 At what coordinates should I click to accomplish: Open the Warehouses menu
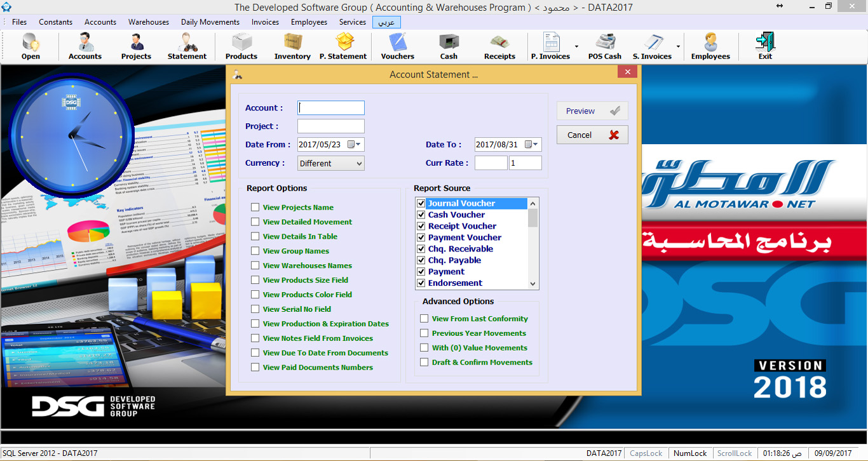pyautogui.click(x=149, y=22)
